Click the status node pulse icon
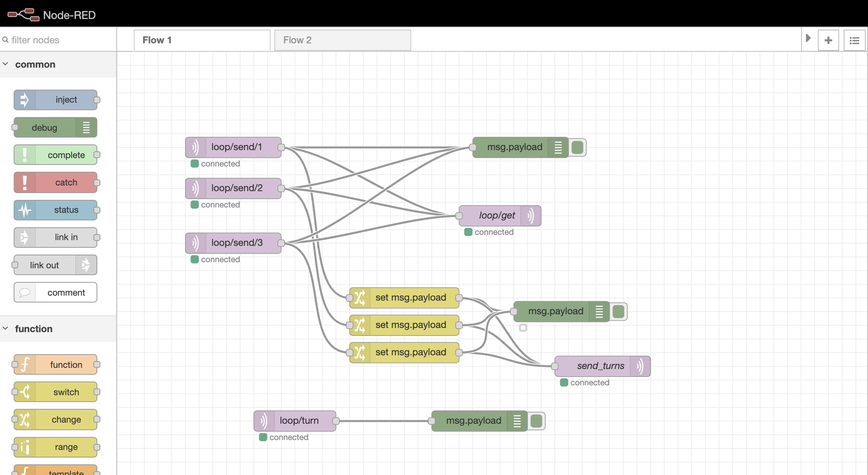Viewport: 868px width, 475px height. point(25,210)
